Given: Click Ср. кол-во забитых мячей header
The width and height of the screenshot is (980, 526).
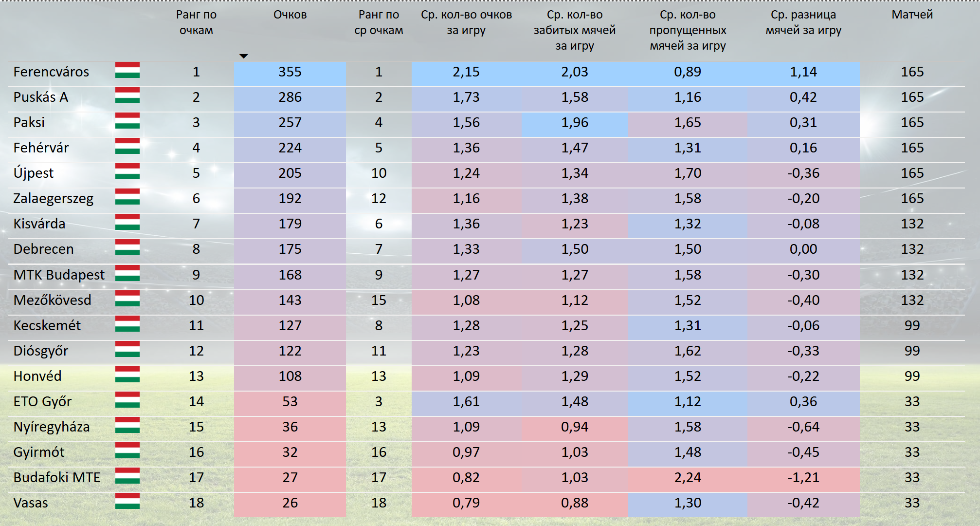Looking at the screenshot, I should point(575,30).
